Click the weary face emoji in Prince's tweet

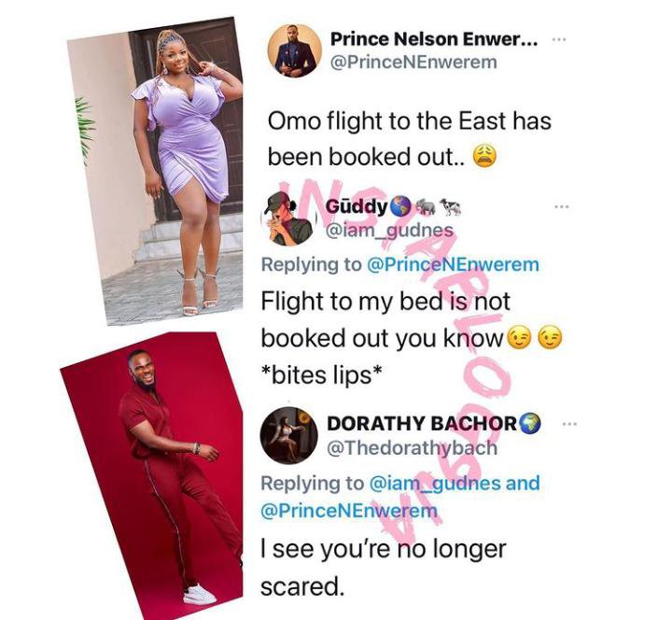pyautogui.click(x=484, y=157)
